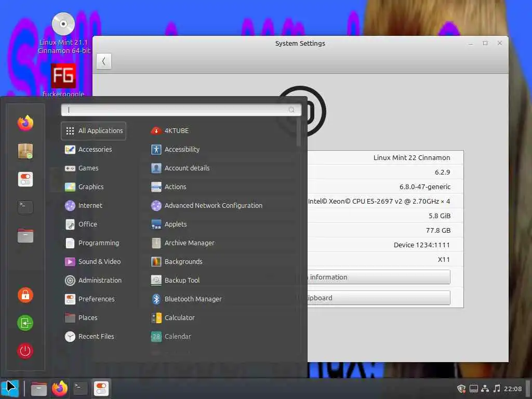Click the system information upload button

point(379,277)
